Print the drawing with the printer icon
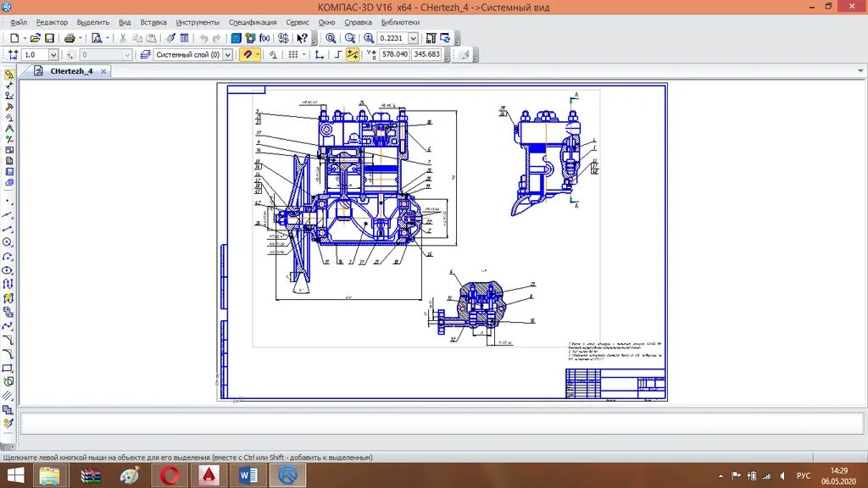This screenshot has height=488, width=868. pyautogui.click(x=70, y=38)
